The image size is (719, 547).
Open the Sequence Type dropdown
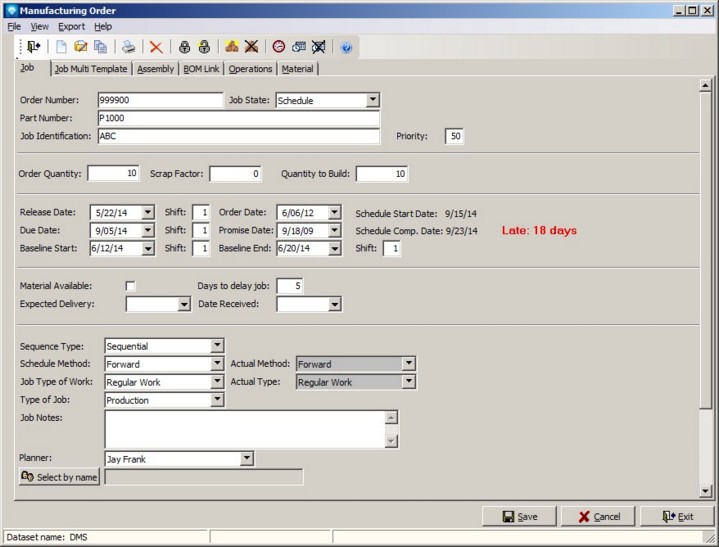pyautogui.click(x=217, y=346)
